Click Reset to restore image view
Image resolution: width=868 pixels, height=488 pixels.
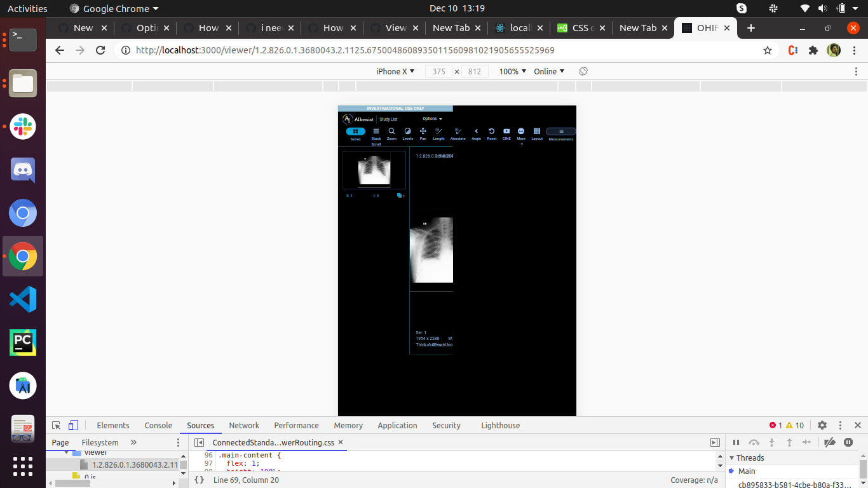[492, 133]
